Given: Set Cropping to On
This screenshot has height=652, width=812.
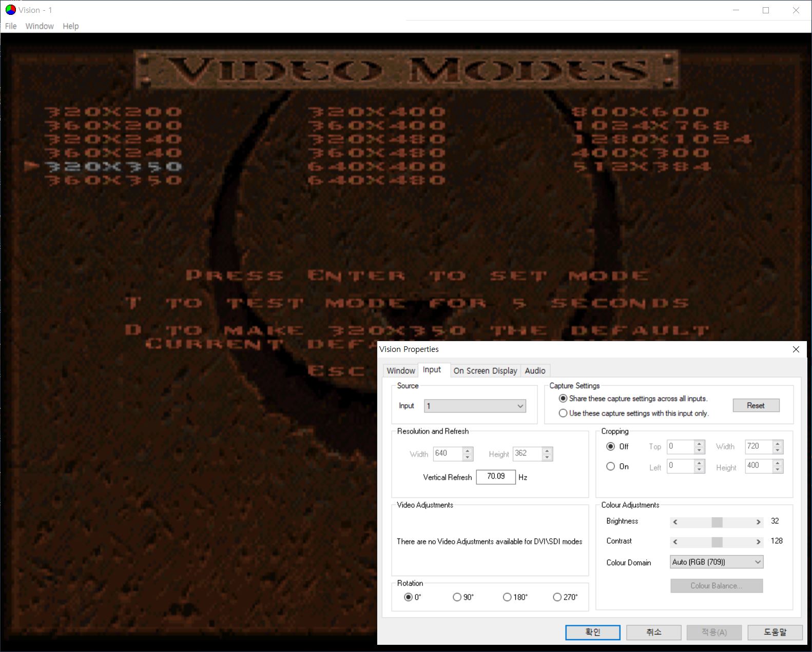Looking at the screenshot, I should tap(611, 467).
